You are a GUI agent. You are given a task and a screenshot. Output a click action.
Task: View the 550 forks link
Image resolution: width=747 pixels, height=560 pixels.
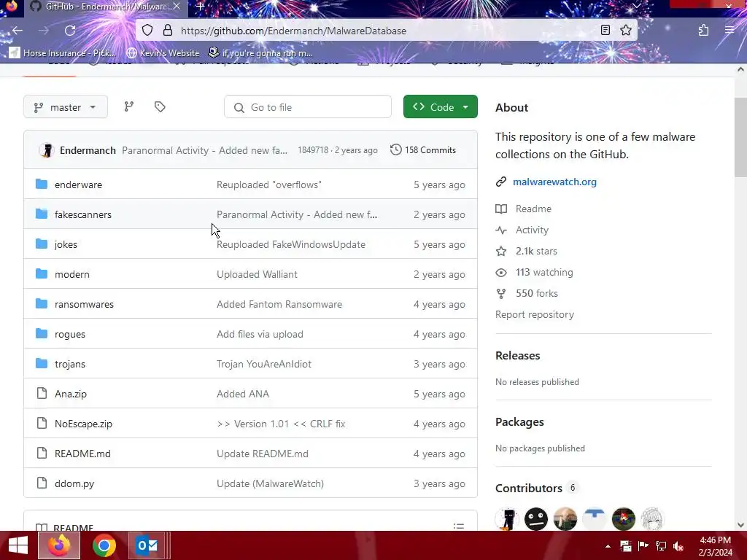tap(536, 293)
